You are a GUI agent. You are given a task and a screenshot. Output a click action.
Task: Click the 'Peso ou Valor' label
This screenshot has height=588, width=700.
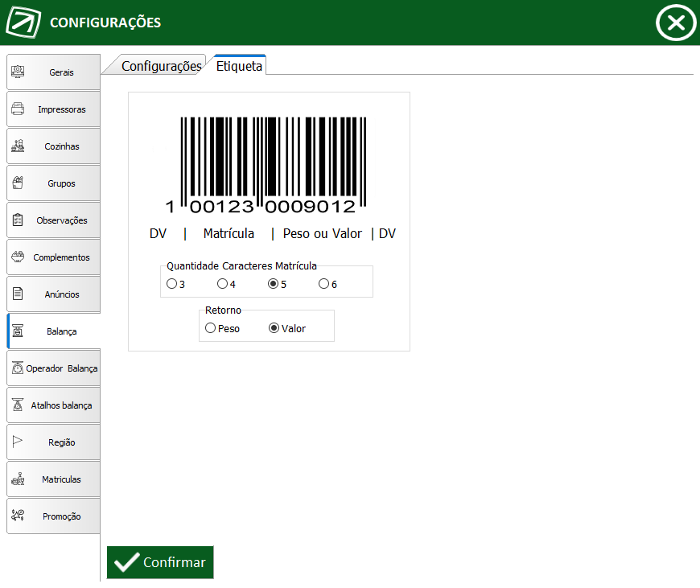click(323, 233)
